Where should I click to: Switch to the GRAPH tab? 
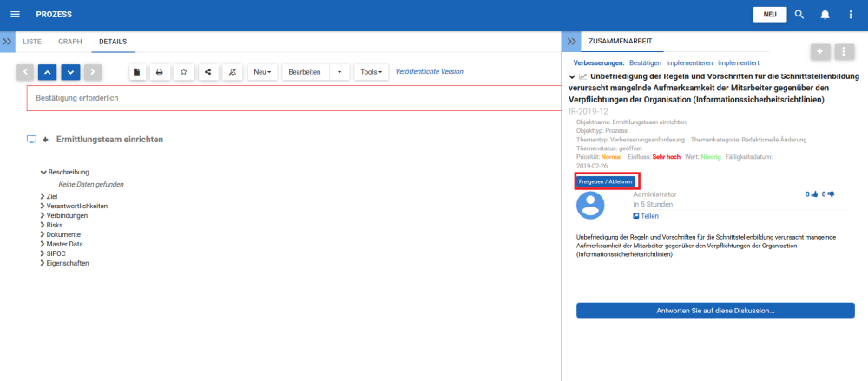click(x=69, y=42)
